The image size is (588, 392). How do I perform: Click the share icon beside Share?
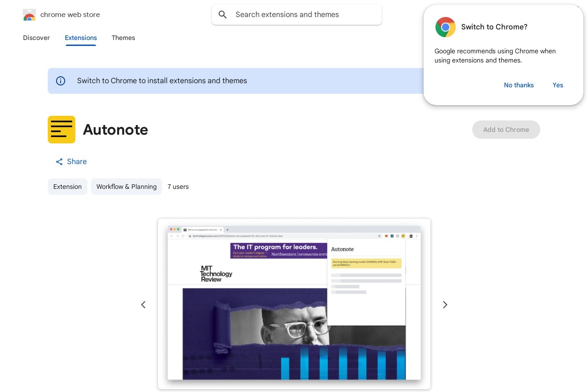pos(59,162)
